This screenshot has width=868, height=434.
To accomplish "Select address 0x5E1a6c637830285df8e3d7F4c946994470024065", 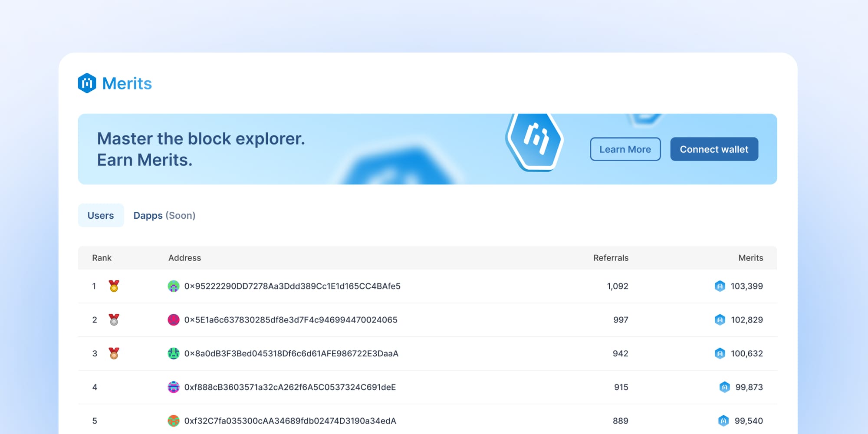I will tap(291, 320).
